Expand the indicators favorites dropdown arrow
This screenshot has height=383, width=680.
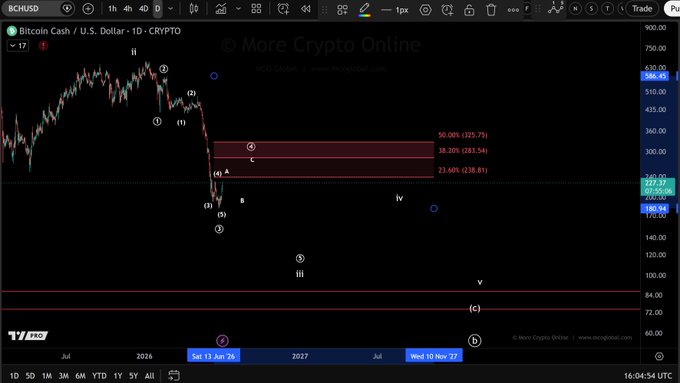pyautogui.click(x=238, y=9)
